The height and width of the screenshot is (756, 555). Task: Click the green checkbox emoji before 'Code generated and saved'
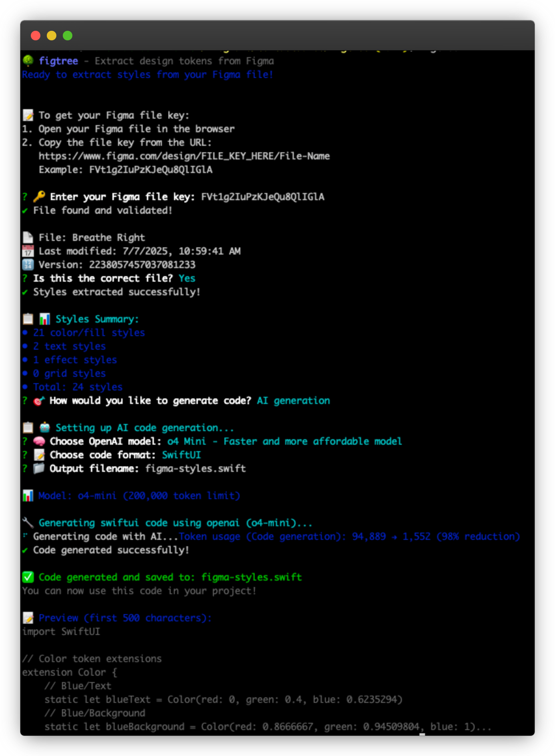coord(28,577)
